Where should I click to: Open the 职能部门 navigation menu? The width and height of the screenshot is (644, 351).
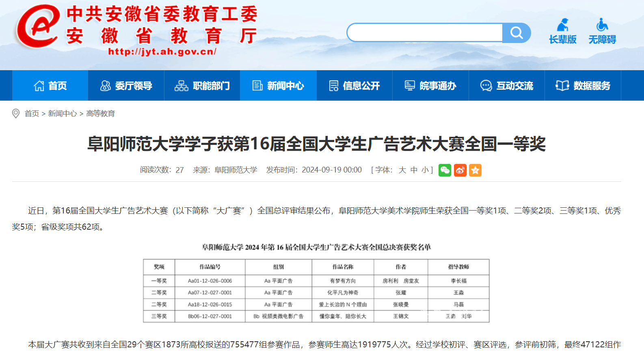tap(202, 86)
